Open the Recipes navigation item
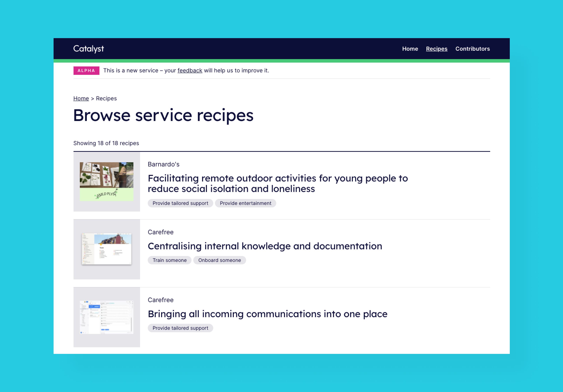This screenshot has height=392, width=563. (436, 49)
